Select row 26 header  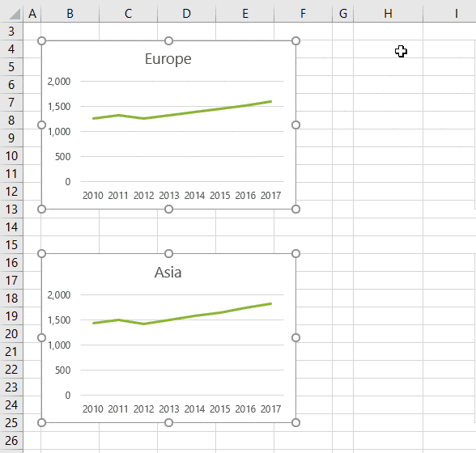pyautogui.click(x=11, y=441)
